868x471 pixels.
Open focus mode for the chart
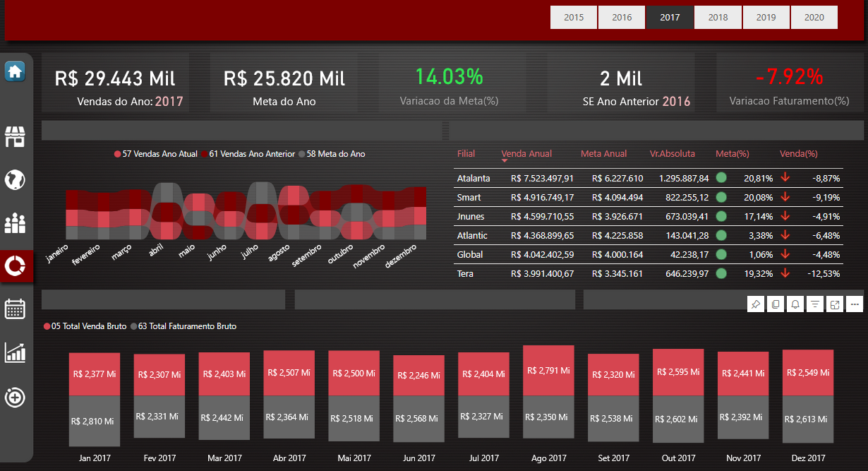(835, 304)
